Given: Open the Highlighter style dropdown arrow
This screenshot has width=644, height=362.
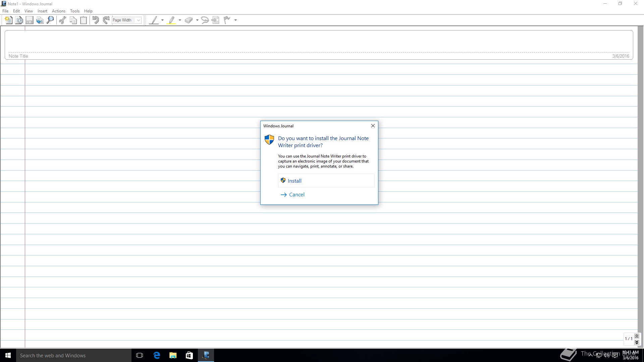Looking at the screenshot, I should (x=180, y=20).
